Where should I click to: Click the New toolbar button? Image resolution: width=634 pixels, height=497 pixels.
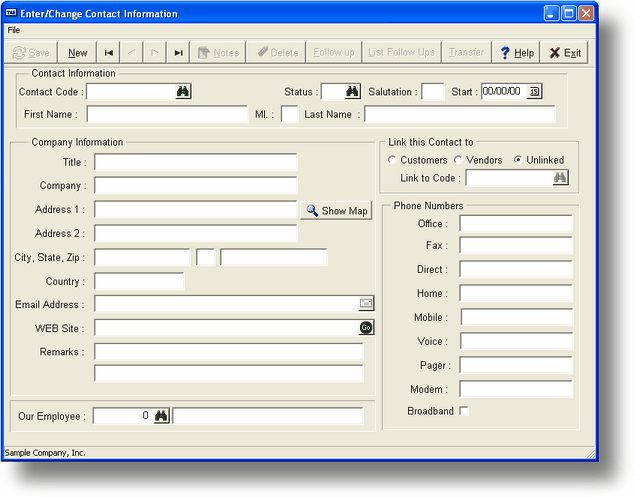[78, 53]
